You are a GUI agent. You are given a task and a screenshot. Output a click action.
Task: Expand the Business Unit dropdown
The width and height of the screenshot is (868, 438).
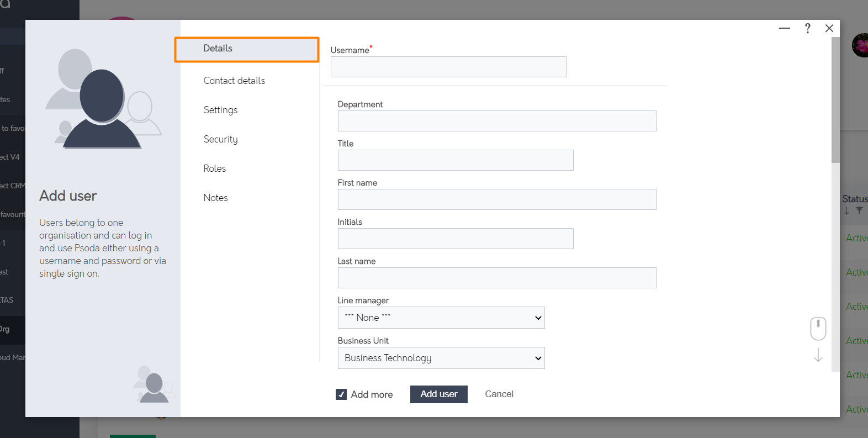point(441,358)
